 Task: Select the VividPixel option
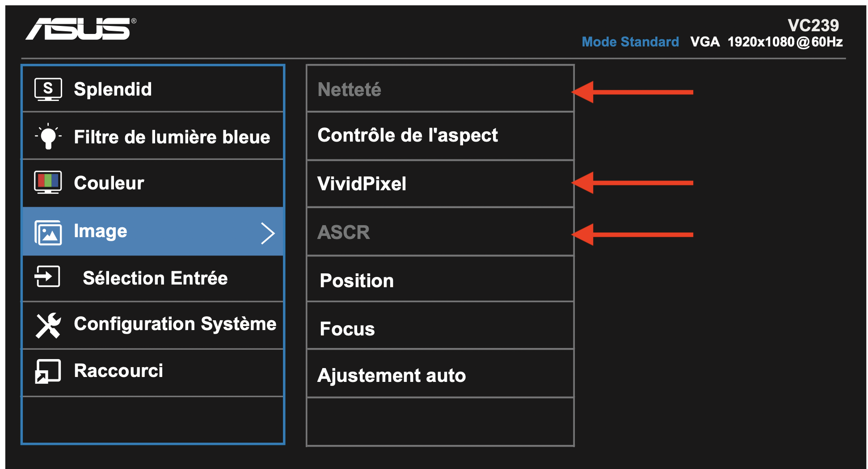point(362,184)
